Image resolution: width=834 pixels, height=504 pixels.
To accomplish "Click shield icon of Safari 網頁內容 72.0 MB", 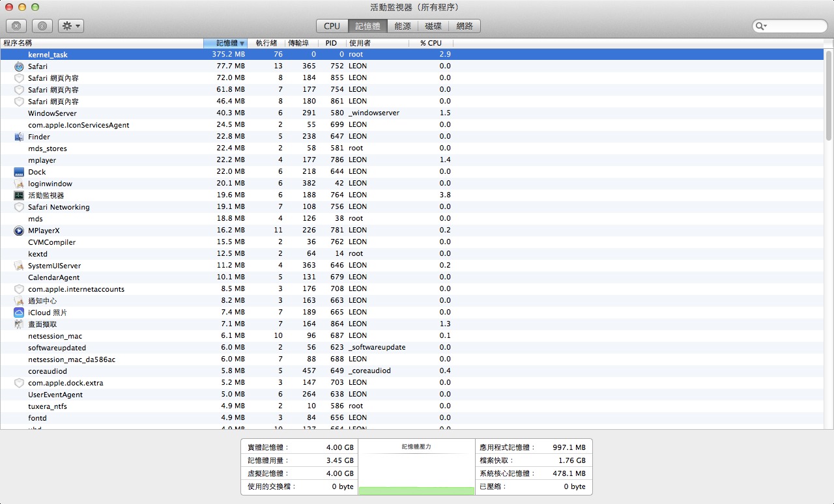I will tap(19, 78).
